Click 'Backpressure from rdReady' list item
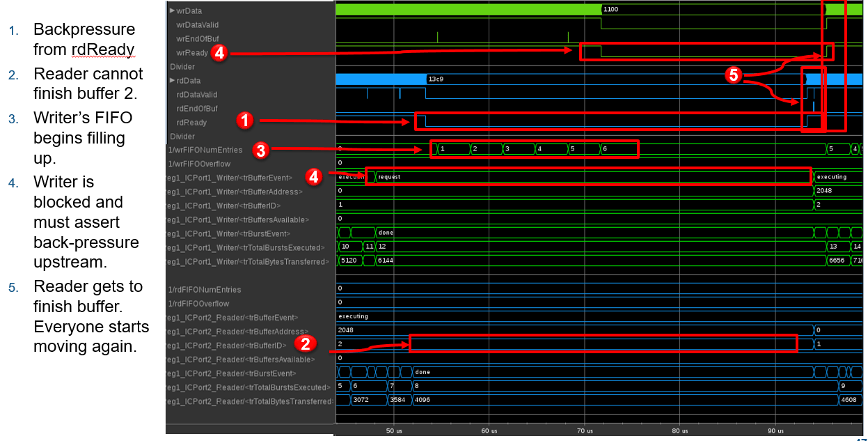Image resolution: width=868 pixels, height=441 pixels. pyautogui.click(x=84, y=40)
